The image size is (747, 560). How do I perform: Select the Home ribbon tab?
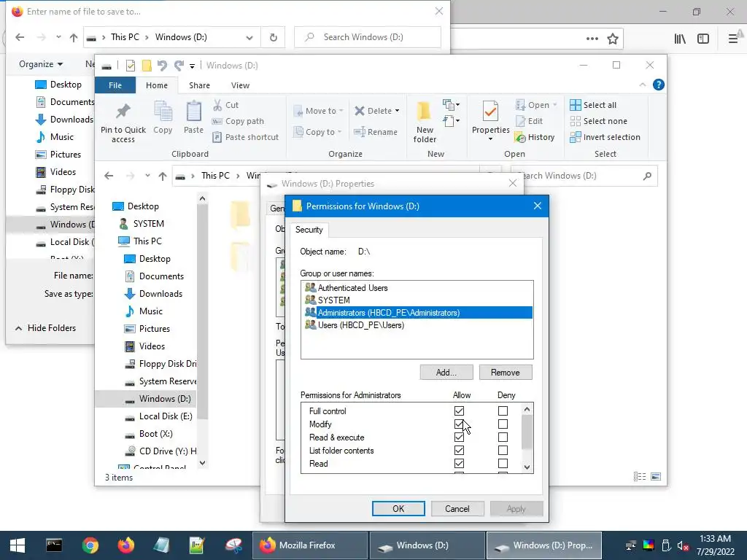(157, 85)
